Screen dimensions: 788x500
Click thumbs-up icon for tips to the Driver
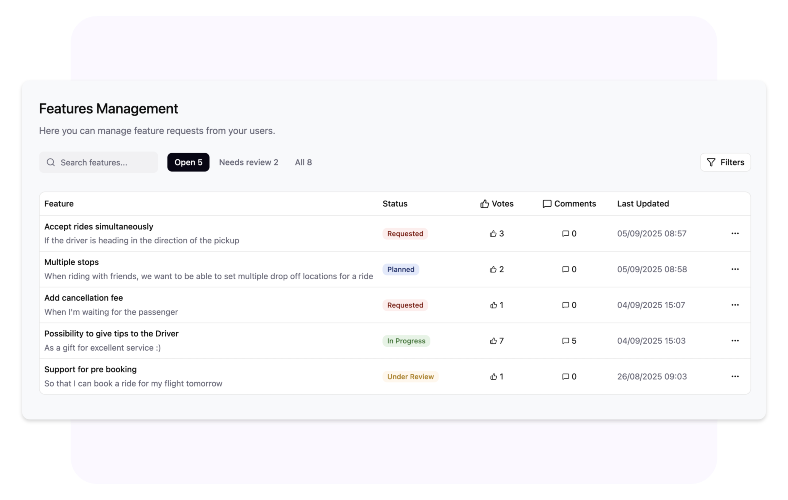coord(493,340)
